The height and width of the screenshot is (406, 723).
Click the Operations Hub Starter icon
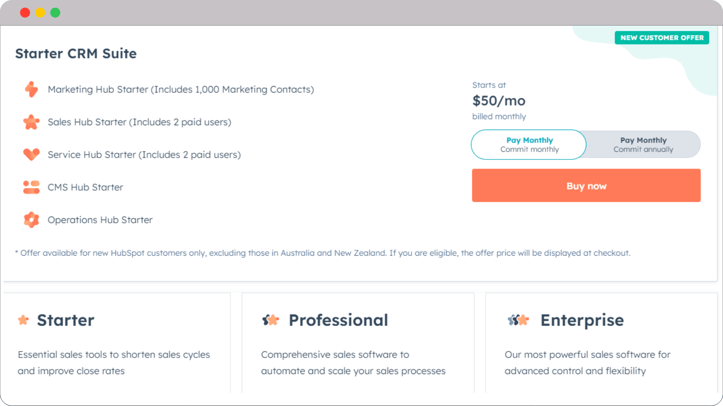click(31, 220)
